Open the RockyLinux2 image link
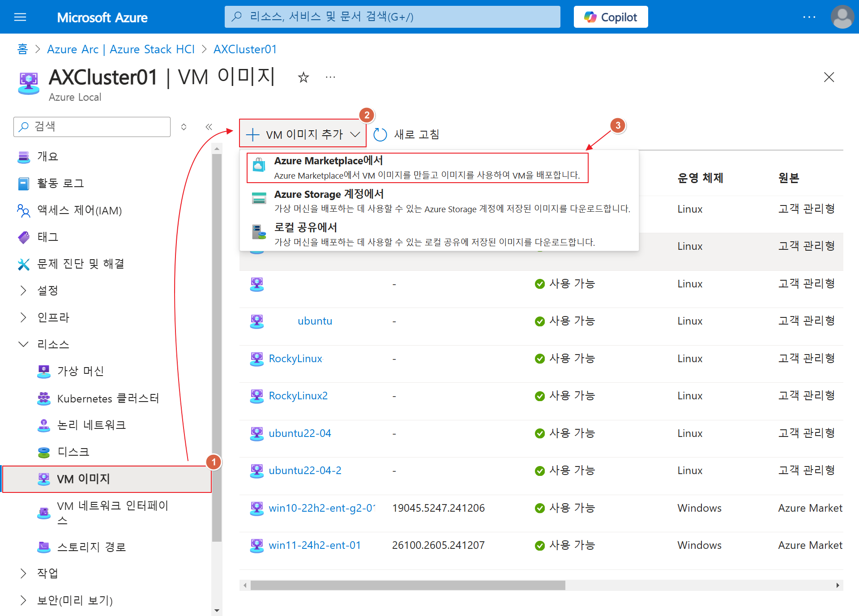The width and height of the screenshot is (859, 616). 298,396
